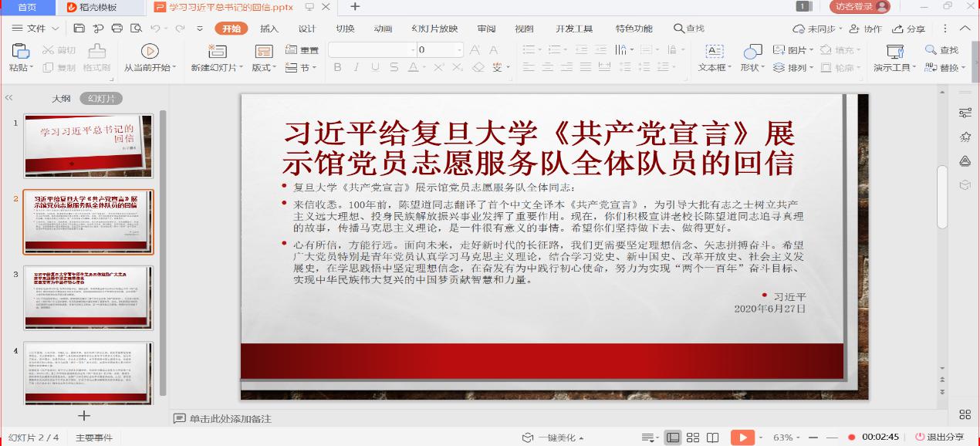Toggle reading view icon in status bar
Screen dimensions: 980x446
pos(712,438)
